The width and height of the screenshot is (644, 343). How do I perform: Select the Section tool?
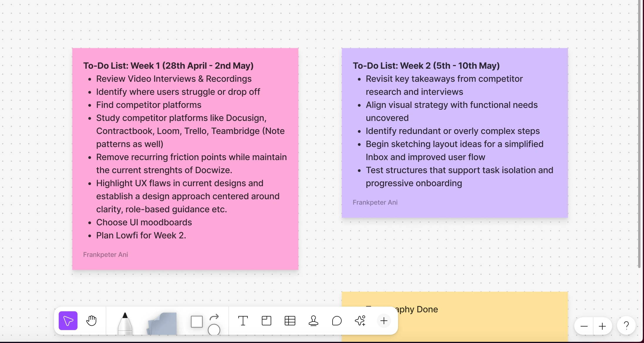tap(267, 321)
